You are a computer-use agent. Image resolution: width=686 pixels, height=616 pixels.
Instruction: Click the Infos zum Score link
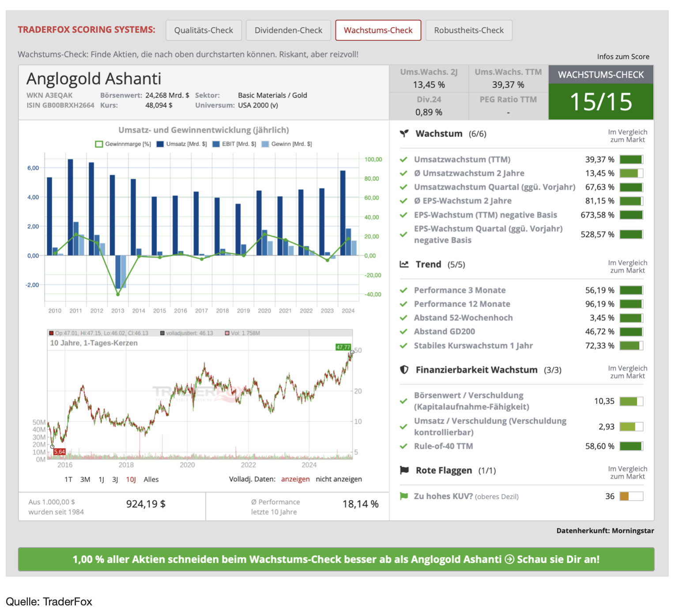tap(623, 56)
